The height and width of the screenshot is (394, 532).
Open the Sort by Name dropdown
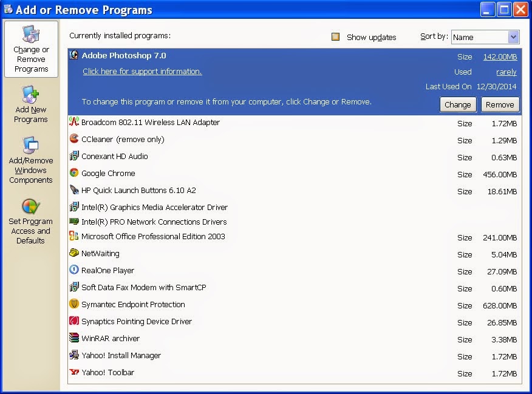(485, 37)
